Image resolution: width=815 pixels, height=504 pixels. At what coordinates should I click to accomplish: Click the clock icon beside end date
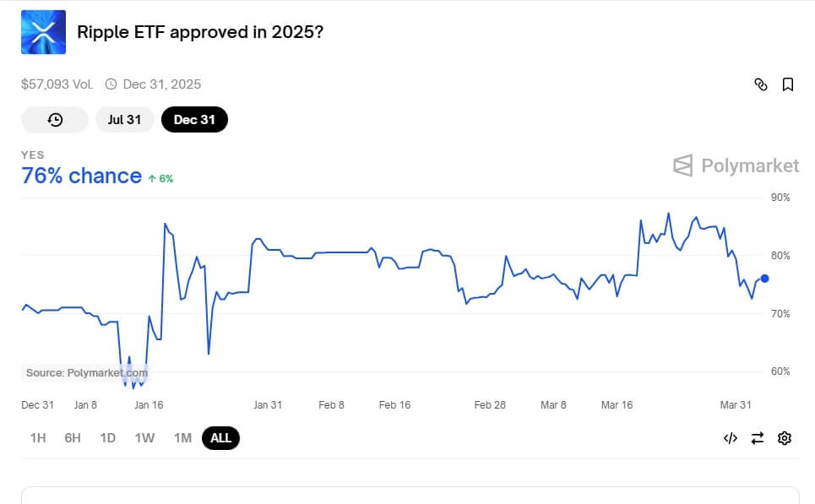click(111, 84)
